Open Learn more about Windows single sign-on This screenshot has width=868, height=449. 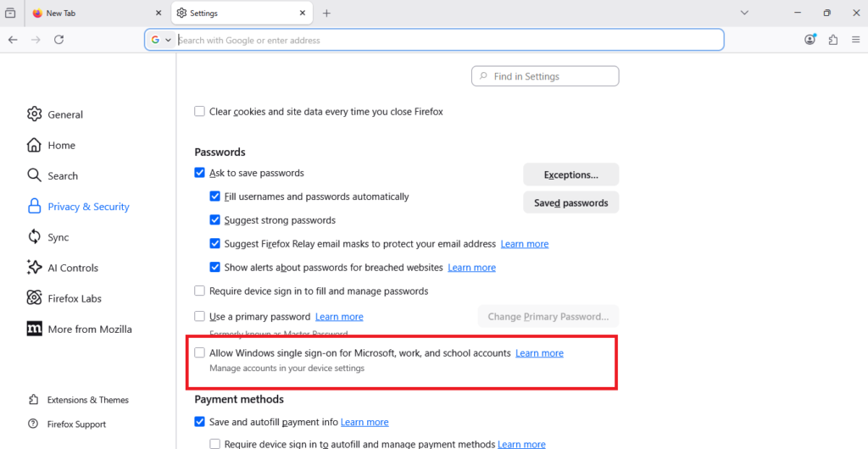click(x=539, y=352)
